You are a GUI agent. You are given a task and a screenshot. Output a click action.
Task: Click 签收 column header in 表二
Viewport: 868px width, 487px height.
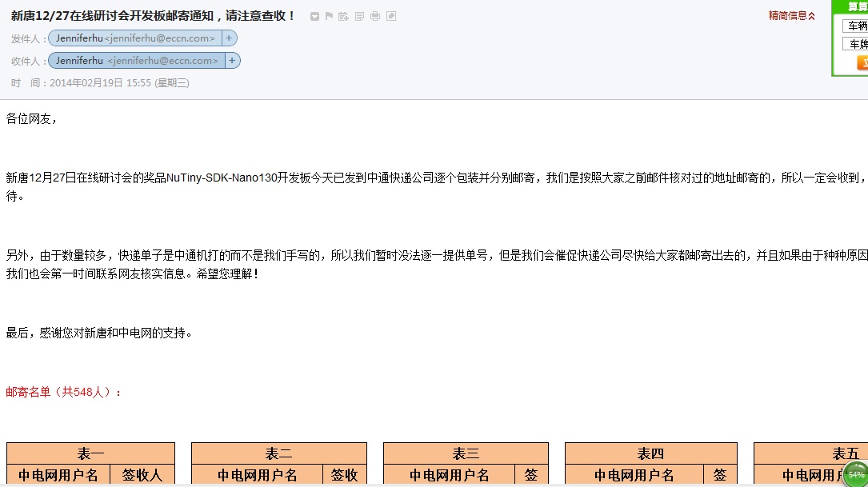(x=344, y=475)
